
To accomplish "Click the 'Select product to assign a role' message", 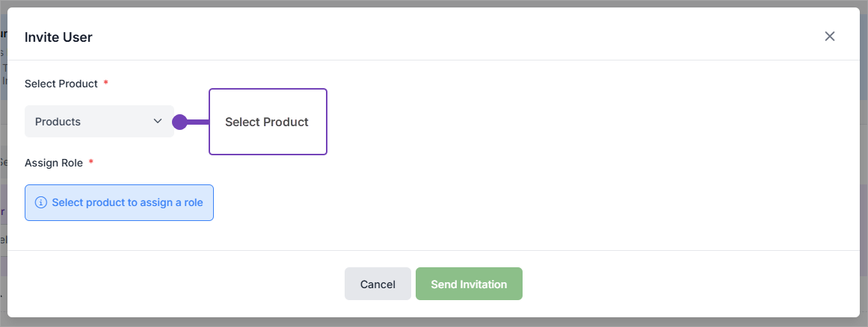I will [127, 202].
